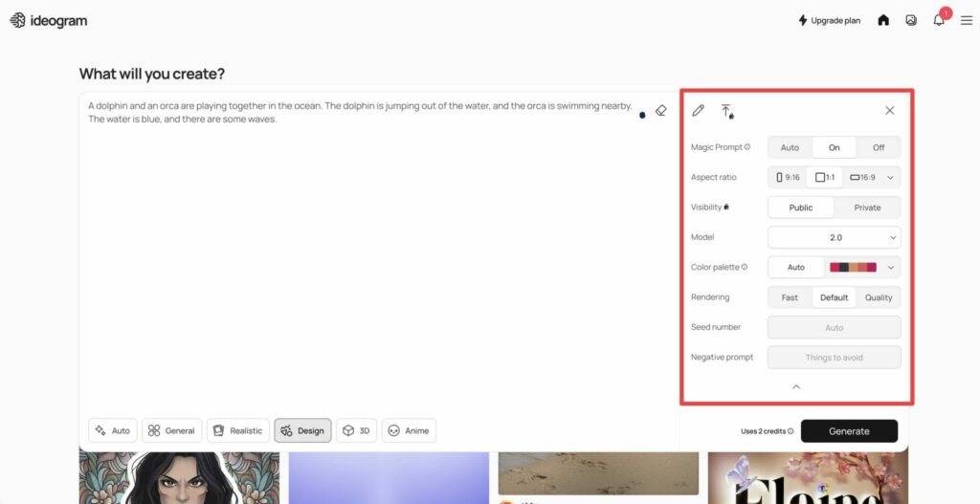Set Magic Prompt to On
980x504 pixels.
[x=835, y=148]
